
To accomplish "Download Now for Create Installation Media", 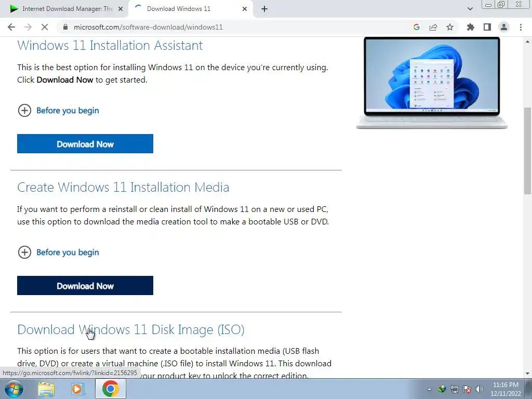I will point(85,286).
